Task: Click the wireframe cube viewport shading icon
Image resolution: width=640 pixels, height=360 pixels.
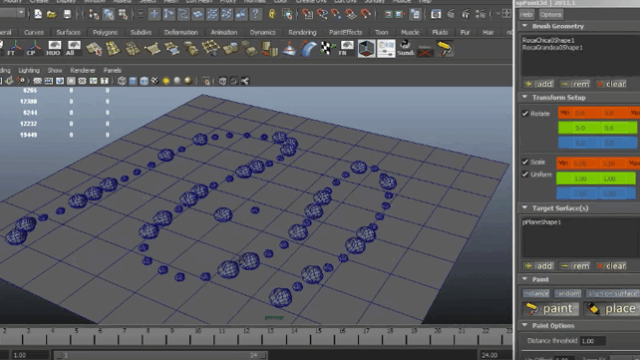Action: pyautogui.click(x=122, y=81)
